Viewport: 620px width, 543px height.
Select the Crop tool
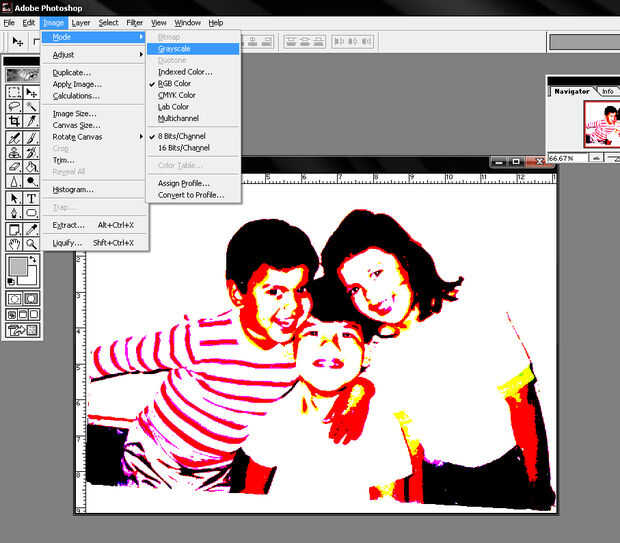(x=14, y=121)
